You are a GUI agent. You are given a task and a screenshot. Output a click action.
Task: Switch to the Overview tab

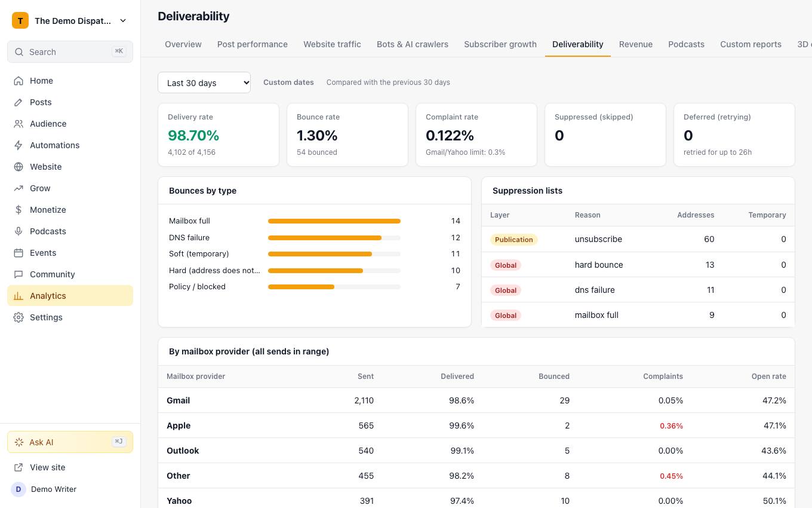pos(183,44)
